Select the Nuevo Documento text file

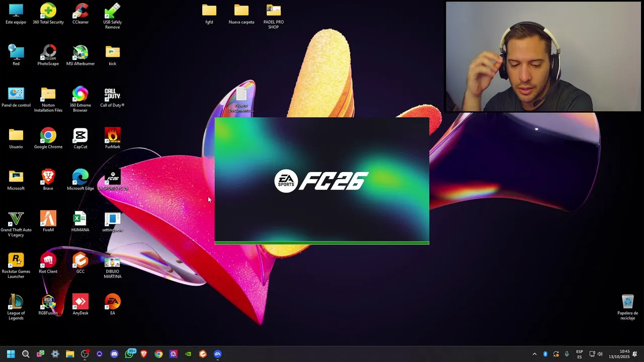pyautogui.click(x=242, y=100)
